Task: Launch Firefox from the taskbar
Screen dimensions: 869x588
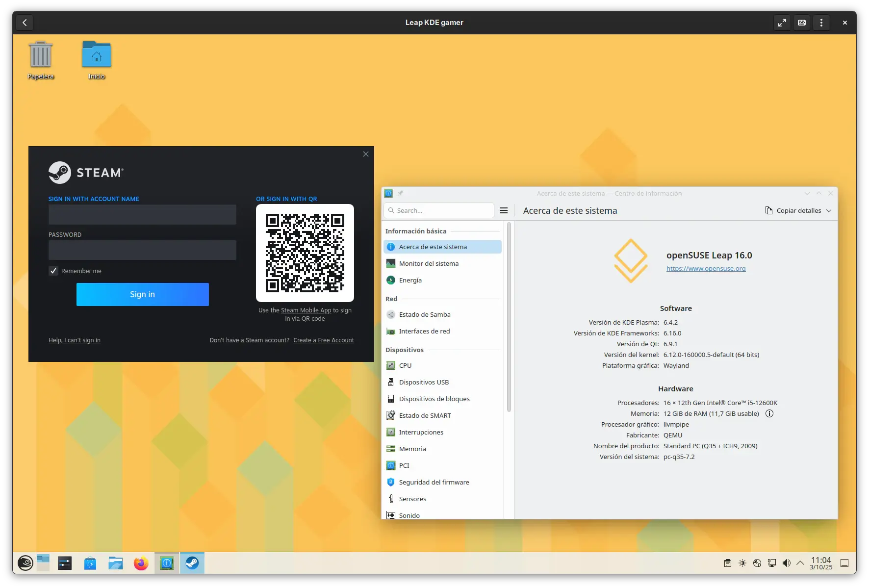Action: point(141,563)
